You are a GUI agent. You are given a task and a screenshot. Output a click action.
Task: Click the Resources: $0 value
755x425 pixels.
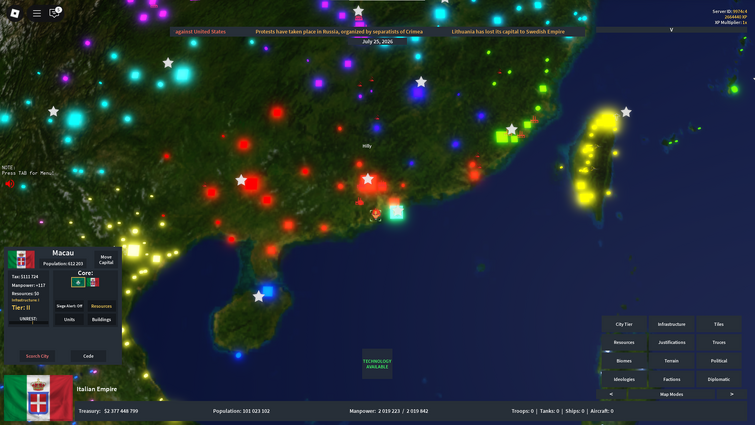[x=25, y=294]
